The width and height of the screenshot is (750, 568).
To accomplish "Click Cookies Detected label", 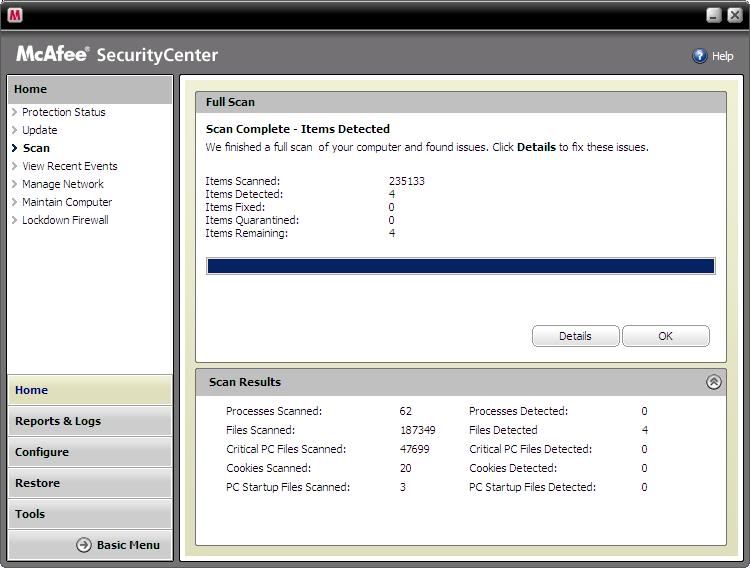I will tap(513, 468).
